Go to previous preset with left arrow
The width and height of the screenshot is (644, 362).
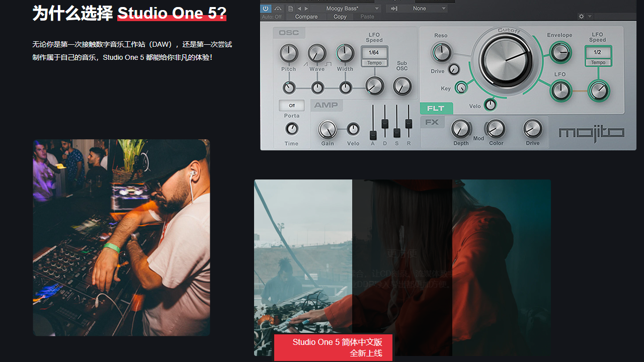299,8
